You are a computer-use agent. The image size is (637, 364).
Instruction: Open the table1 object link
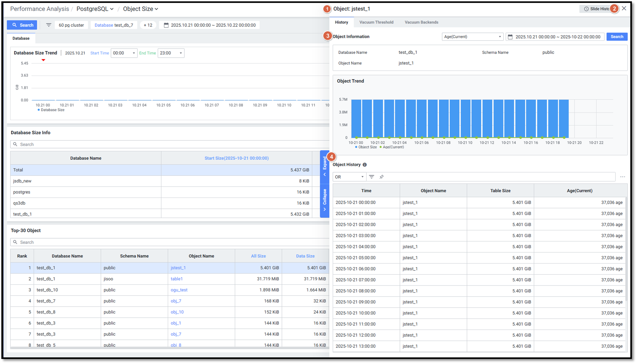177,279
